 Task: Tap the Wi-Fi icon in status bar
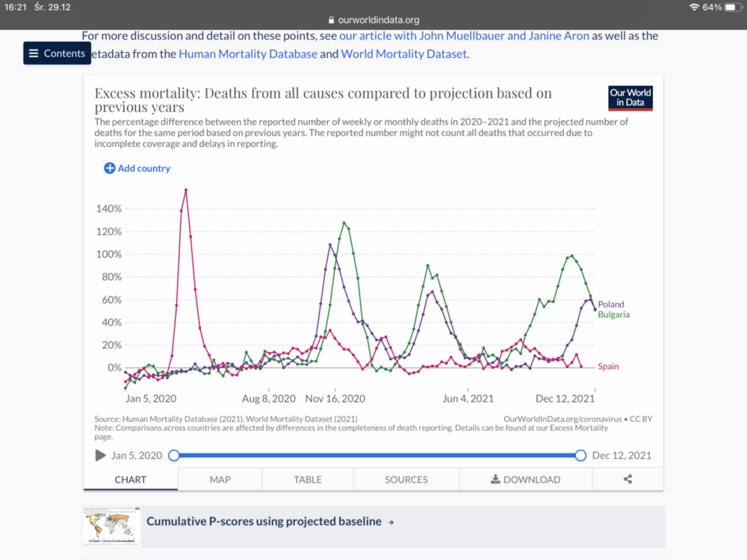pos(695,7)
